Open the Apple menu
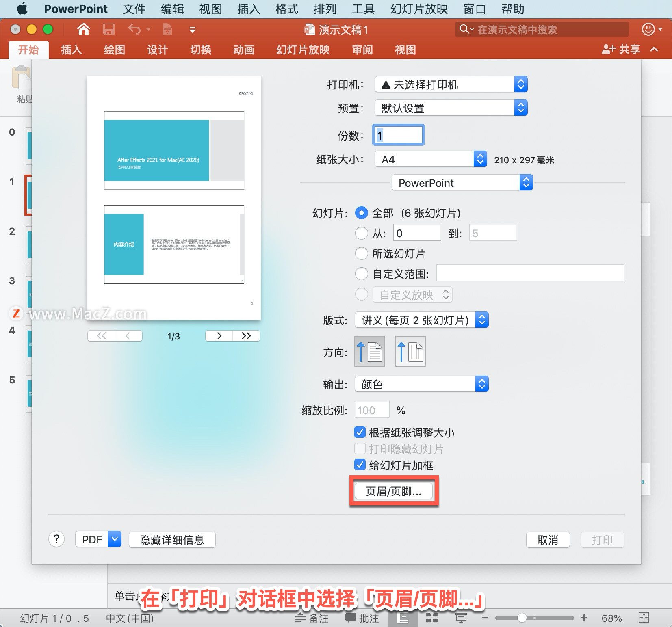This screenshot has width=672, height=627. coord(22,9)
